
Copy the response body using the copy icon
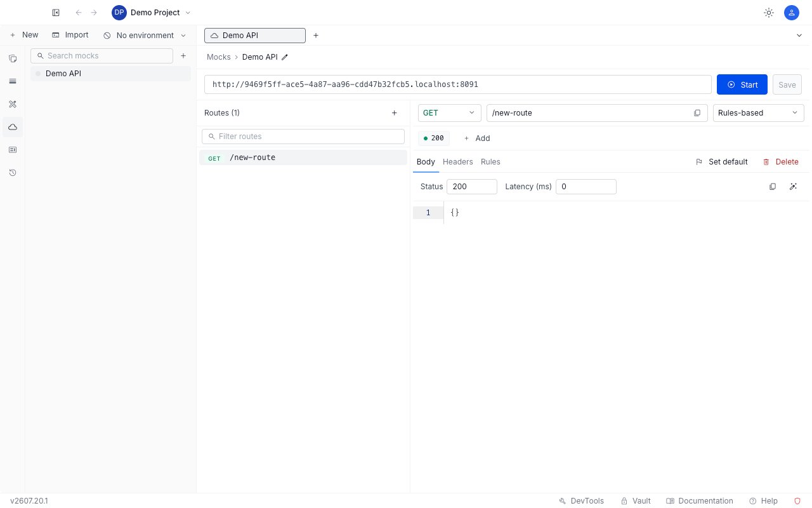pyautogui.click(x=773, y=187)
